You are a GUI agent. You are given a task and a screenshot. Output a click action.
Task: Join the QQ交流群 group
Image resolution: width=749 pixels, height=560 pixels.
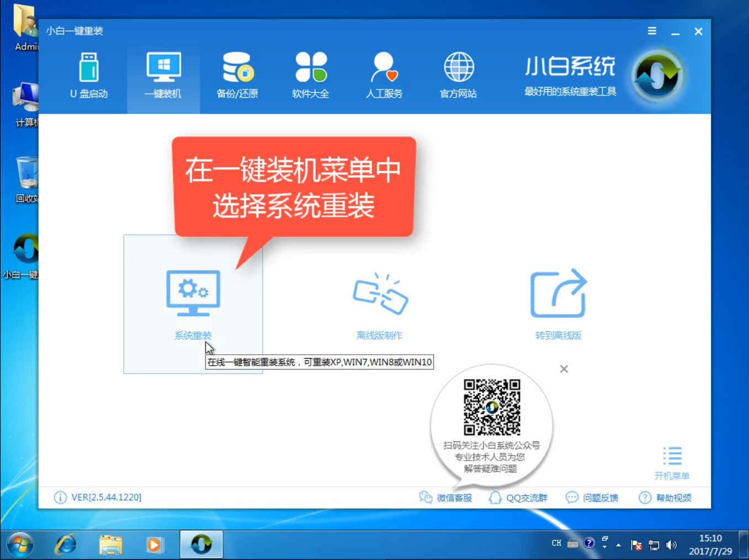[x=518, y=497]
